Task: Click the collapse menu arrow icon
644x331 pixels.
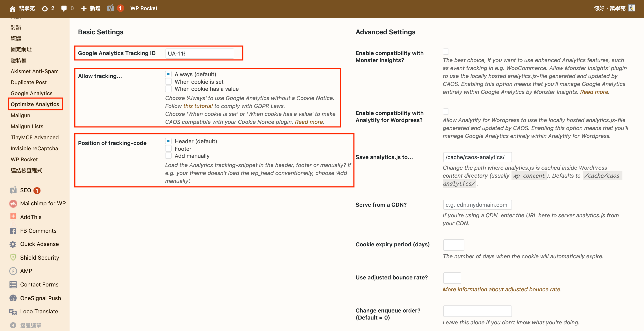Action: 13,325
